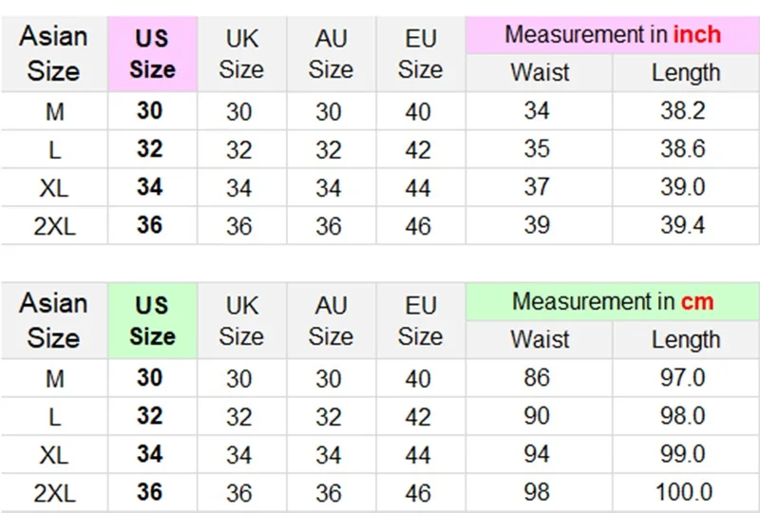Image resolution: width=760 pixels, height=532 pixels.
Task: Click waist value 86 in cm table
Action: click(537, 377)
